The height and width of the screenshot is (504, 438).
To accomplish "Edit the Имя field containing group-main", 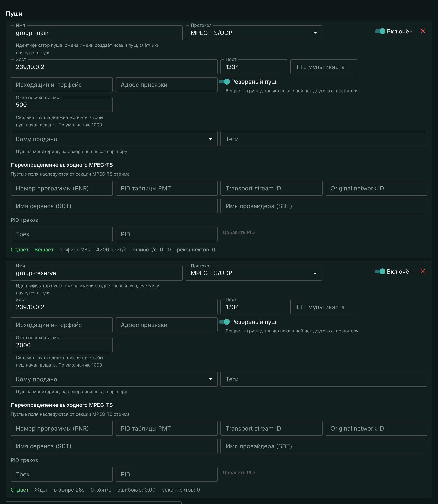I will [x=97, y=33].
